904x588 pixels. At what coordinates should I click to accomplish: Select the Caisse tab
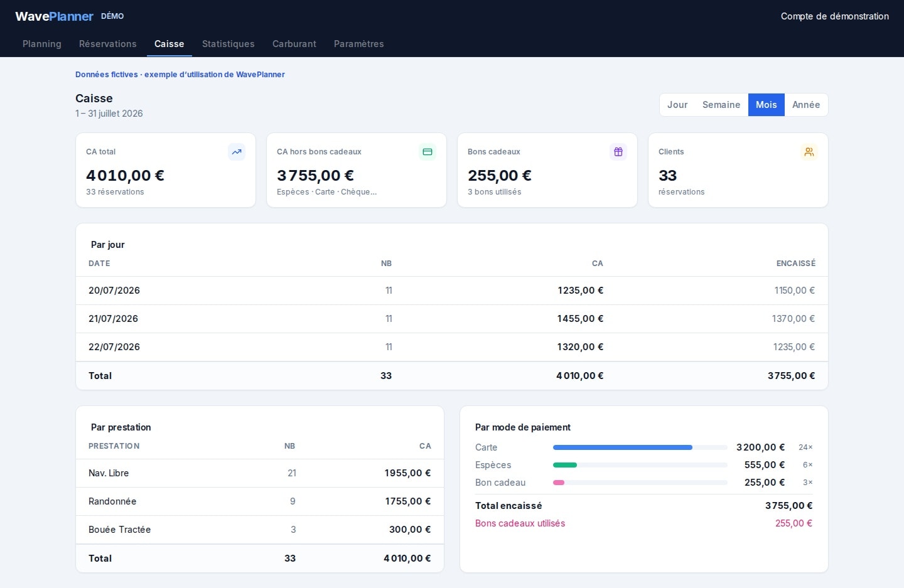coord(169,44)
